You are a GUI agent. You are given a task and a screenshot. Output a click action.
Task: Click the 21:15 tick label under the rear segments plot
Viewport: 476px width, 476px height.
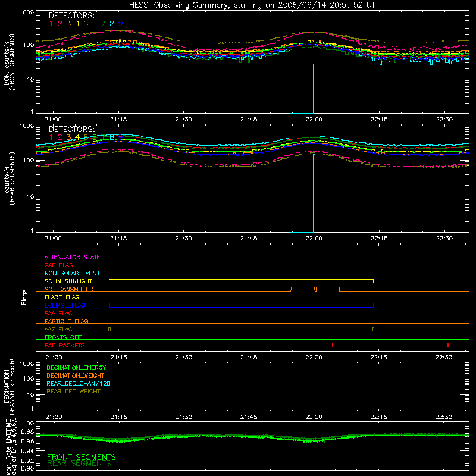[x=118, y=239]
